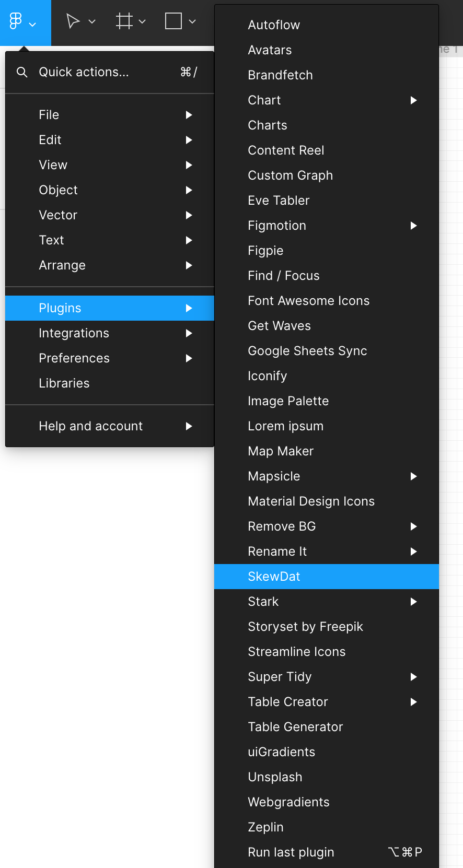Run the SkewDat plugin
Screen dimensions: 463x868
327,577
